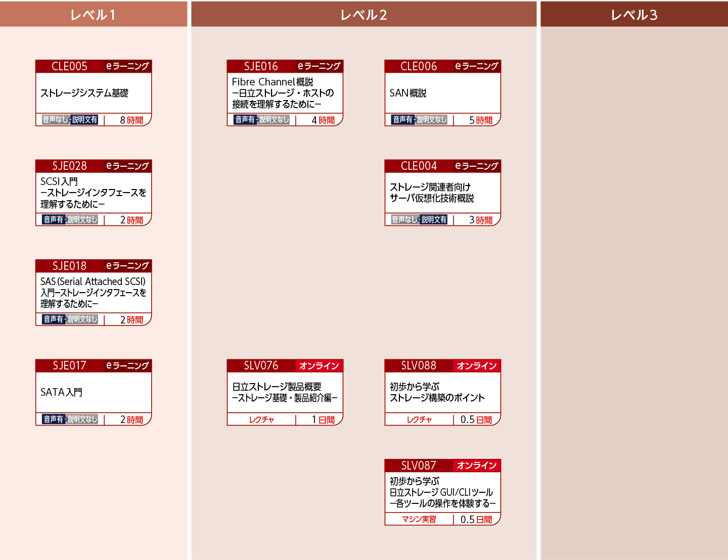Image resolution: width=728 pixels, height=560 pixels.
Task: Click the CLE006 course code header
Action: pyautogui.click(x=419, y=66)
